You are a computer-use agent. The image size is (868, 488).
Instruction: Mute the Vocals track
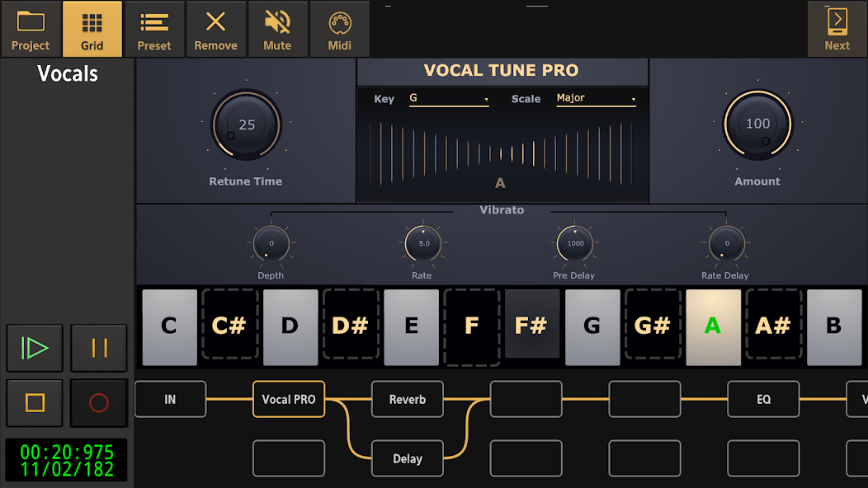click(x=277, y=27)
